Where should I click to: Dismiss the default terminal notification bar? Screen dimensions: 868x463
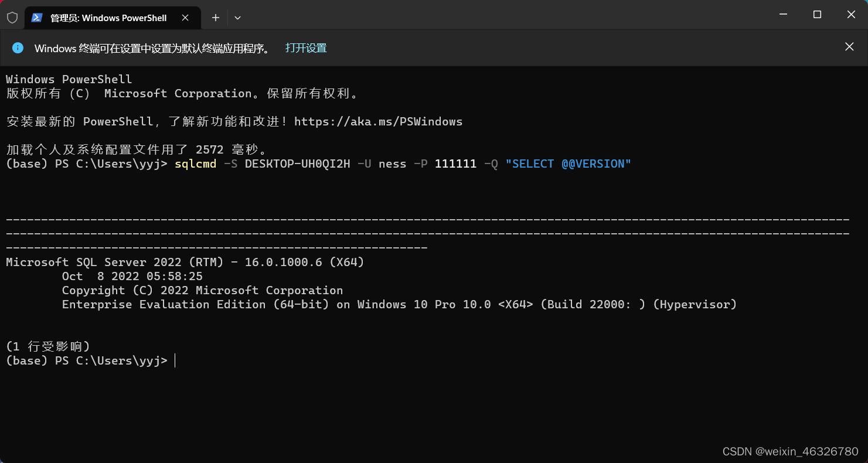(849, 47)
